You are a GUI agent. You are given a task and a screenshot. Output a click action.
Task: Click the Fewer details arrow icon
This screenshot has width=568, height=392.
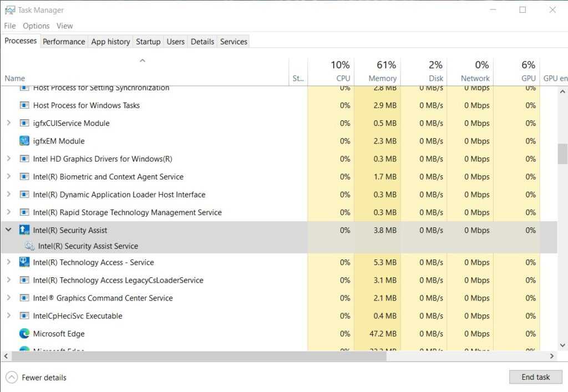11,378
